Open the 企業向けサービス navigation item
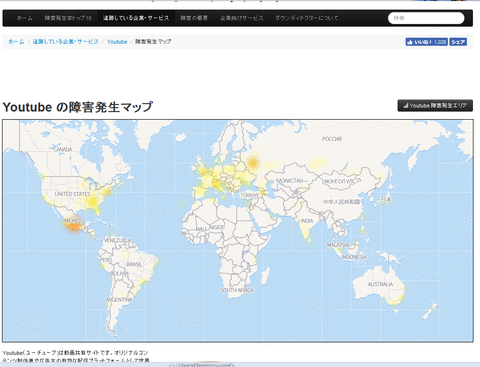Screen dimensions: 480x367 [x=242, y=18]
